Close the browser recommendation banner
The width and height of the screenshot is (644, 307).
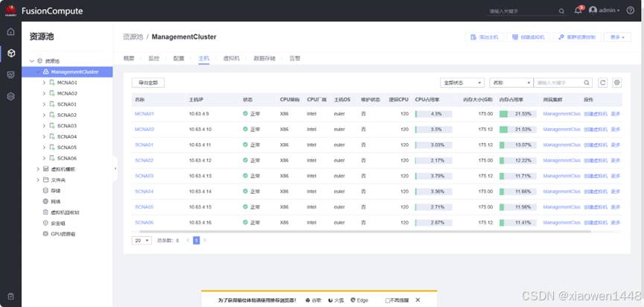coord(418,300)
